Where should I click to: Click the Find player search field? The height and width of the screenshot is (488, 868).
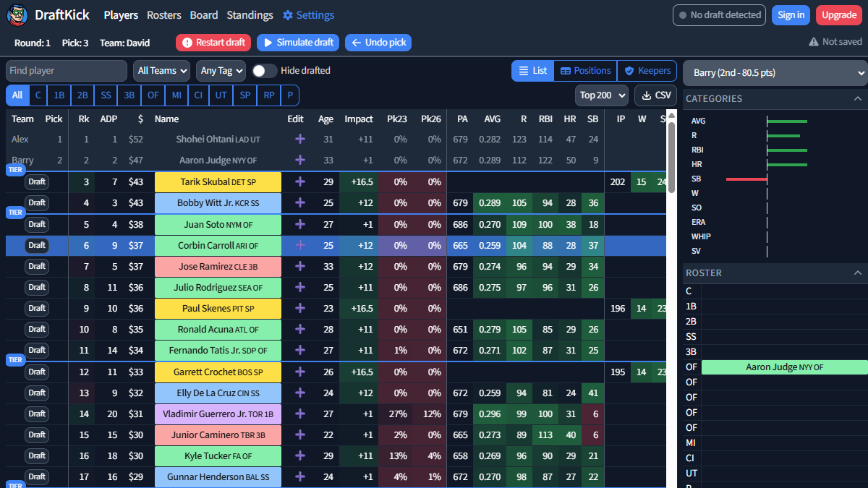67,70
